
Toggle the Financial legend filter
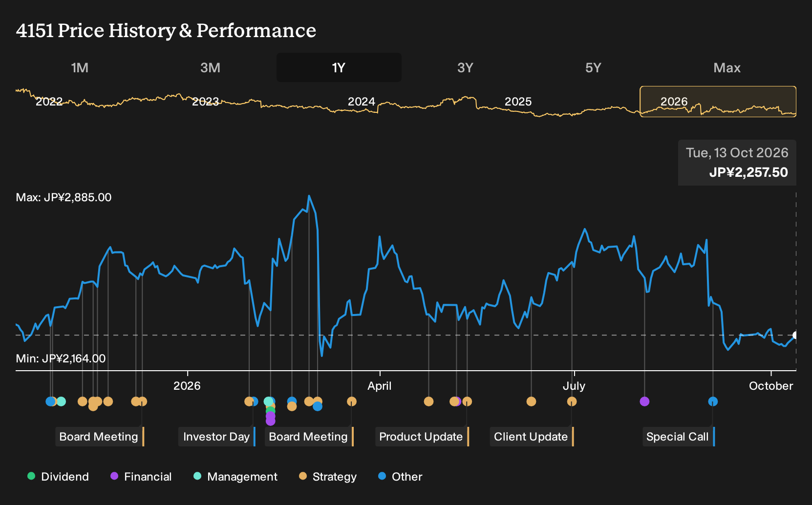[x=141, y=477]
